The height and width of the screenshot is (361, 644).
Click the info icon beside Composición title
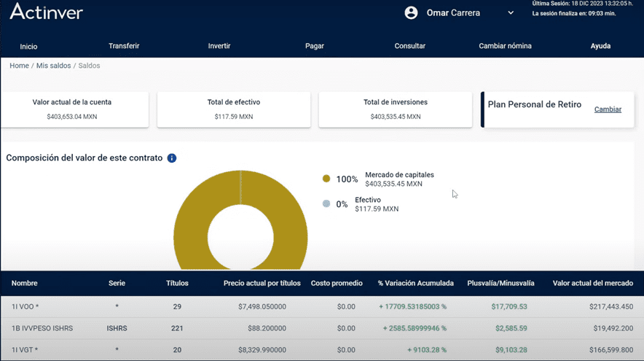point(172,158)
